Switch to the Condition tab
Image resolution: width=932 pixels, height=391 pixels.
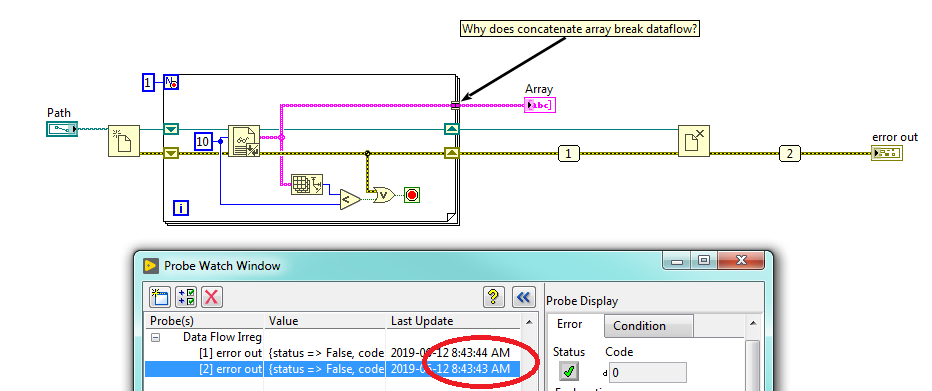tap(648, 326)
